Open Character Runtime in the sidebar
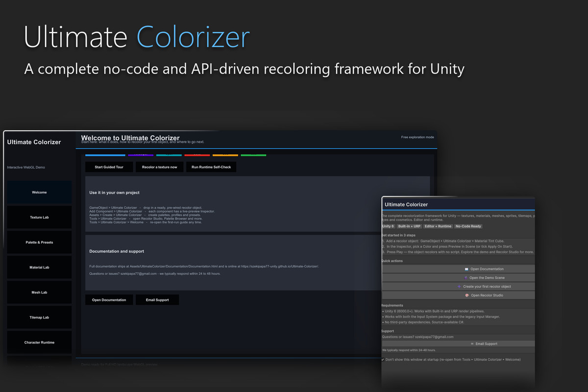The height and width of the screenshot is (392, 588). click(x=39, y=343)
